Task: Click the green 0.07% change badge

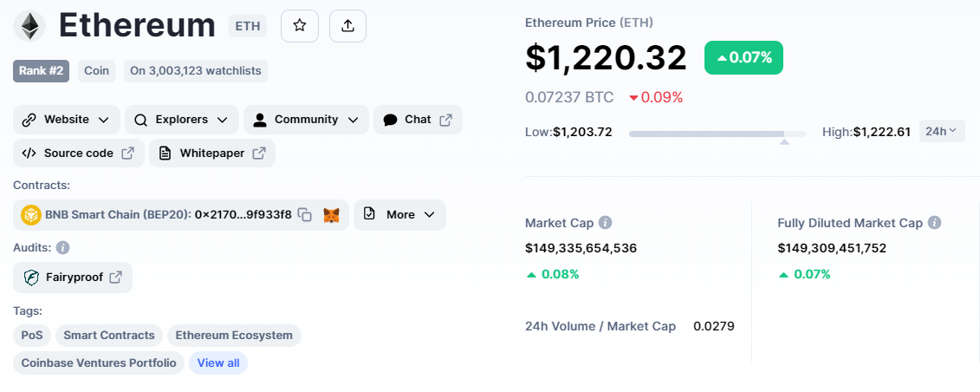Action: coord(743,57)
